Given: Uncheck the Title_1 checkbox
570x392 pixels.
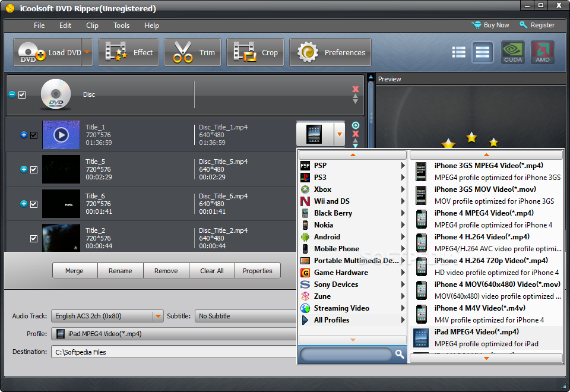Looking at the screenshot, I should click(x=34, y=135).
